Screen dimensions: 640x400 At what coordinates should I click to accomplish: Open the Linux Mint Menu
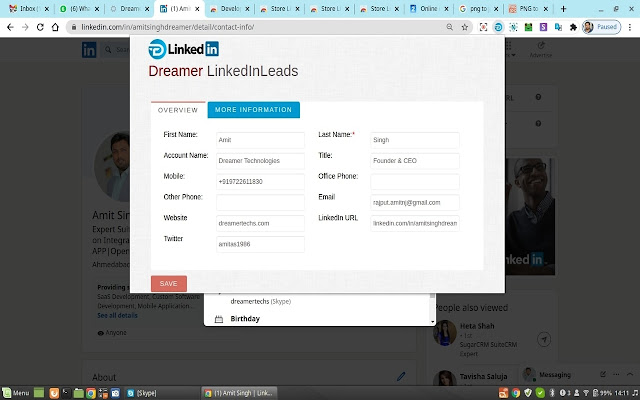coord(16,393)
